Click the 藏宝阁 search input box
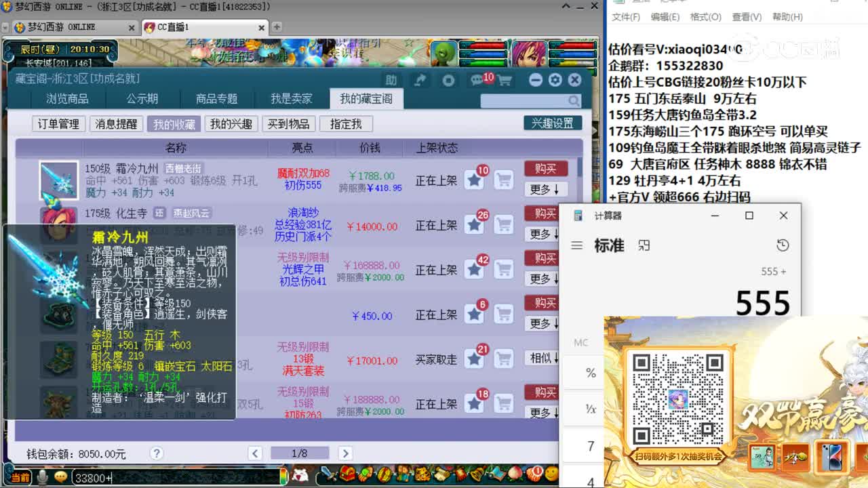868x488 pixels. point(524,101)
